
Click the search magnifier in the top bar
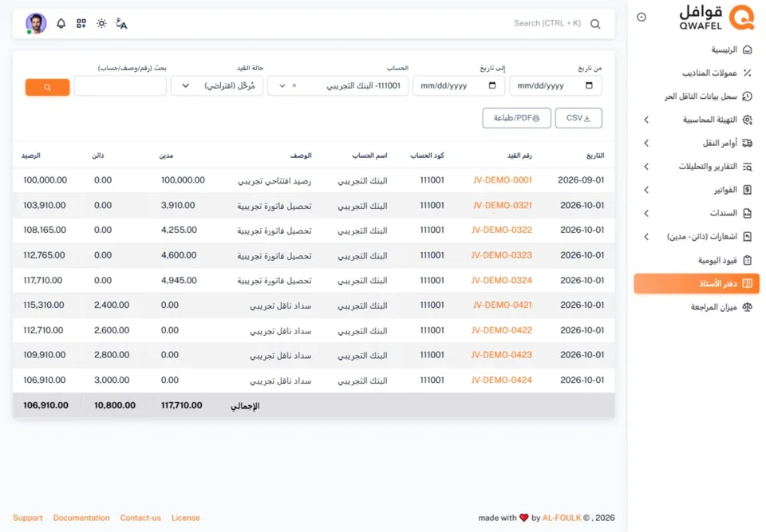click(595, 24)
